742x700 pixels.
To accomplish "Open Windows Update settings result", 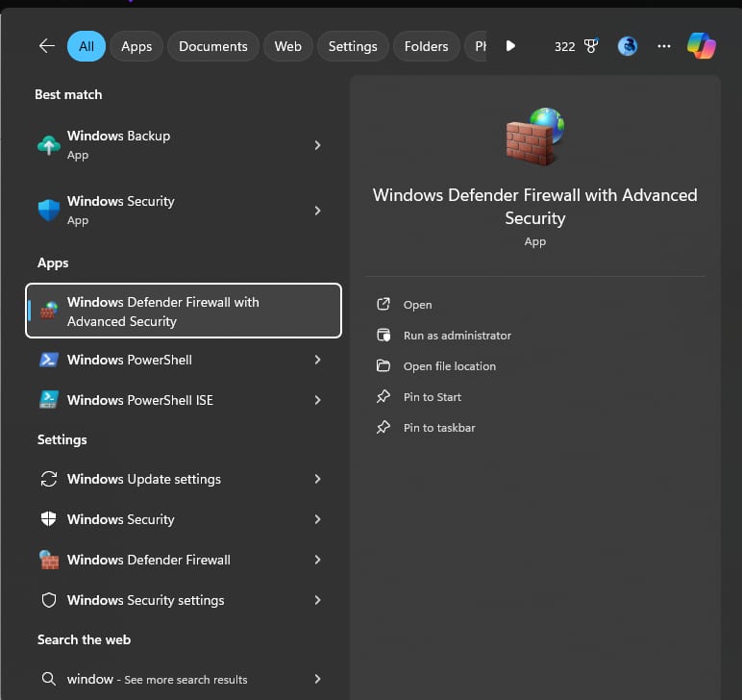I will coord(184,479).
